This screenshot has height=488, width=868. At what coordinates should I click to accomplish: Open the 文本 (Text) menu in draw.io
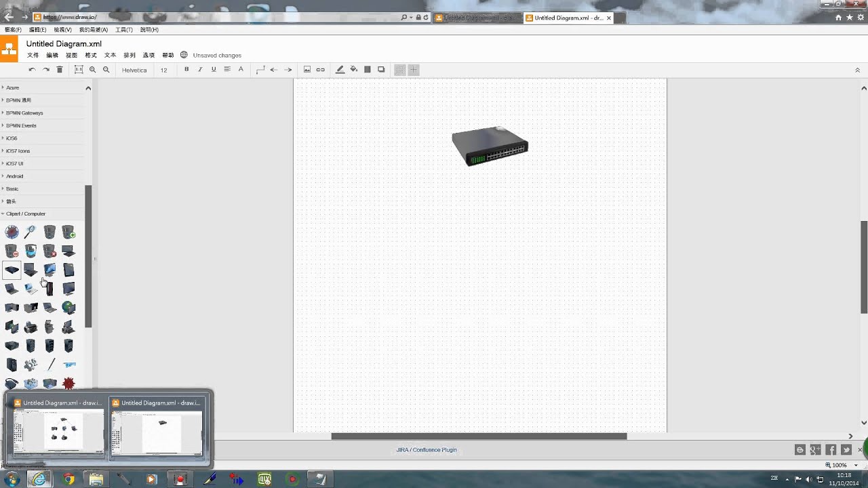click(x=110, y=56)
